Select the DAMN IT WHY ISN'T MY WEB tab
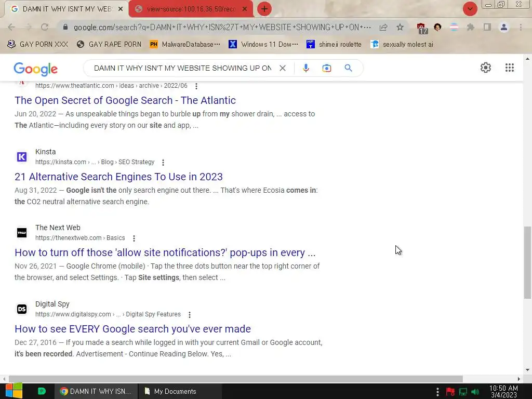 66,9
